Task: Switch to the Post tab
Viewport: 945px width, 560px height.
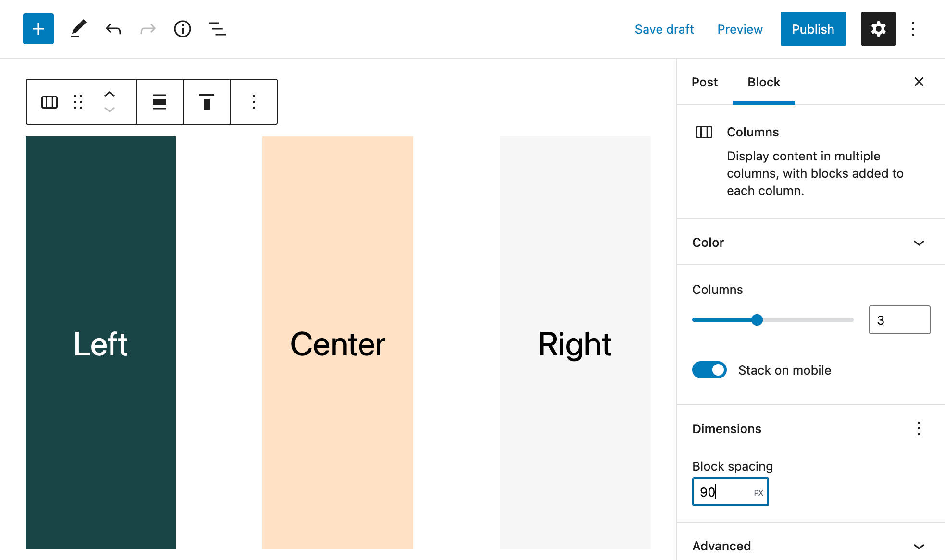Action: coord(704,82)
